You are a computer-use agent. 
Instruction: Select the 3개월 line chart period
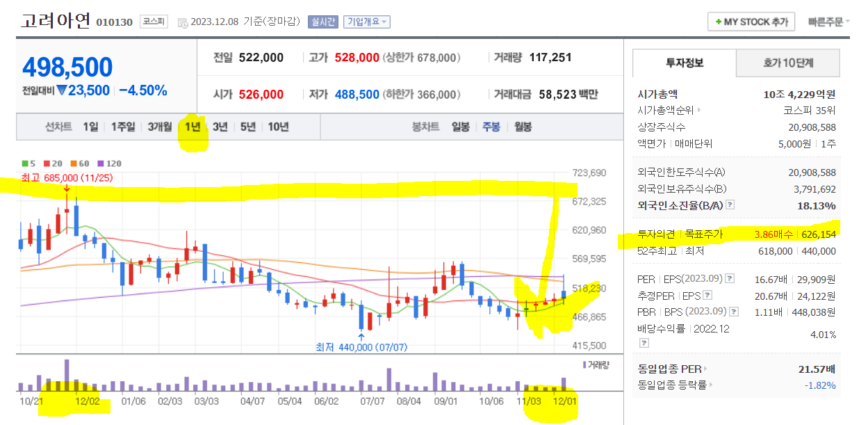coord(159,127)
